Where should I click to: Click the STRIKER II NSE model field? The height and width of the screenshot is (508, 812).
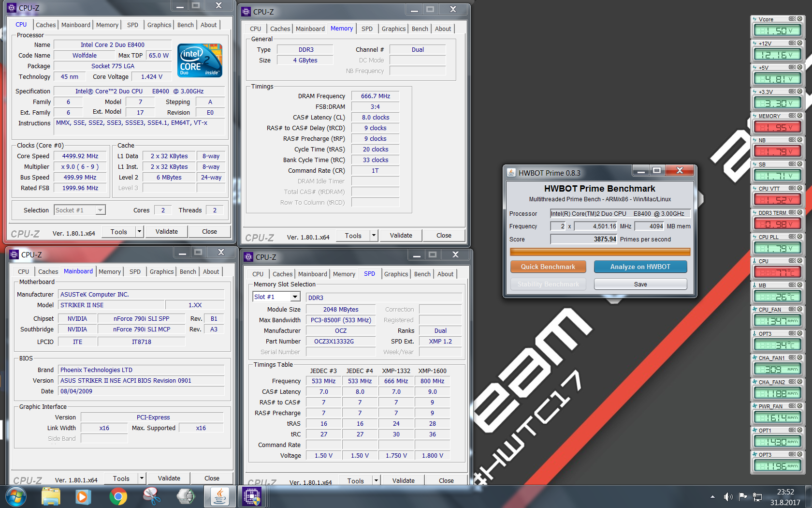[x=111, y=305]
